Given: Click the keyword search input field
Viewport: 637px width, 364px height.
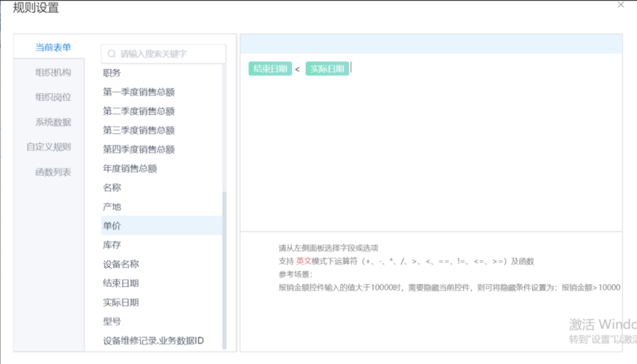Looking at the screenshot, I should click(169, 54).
